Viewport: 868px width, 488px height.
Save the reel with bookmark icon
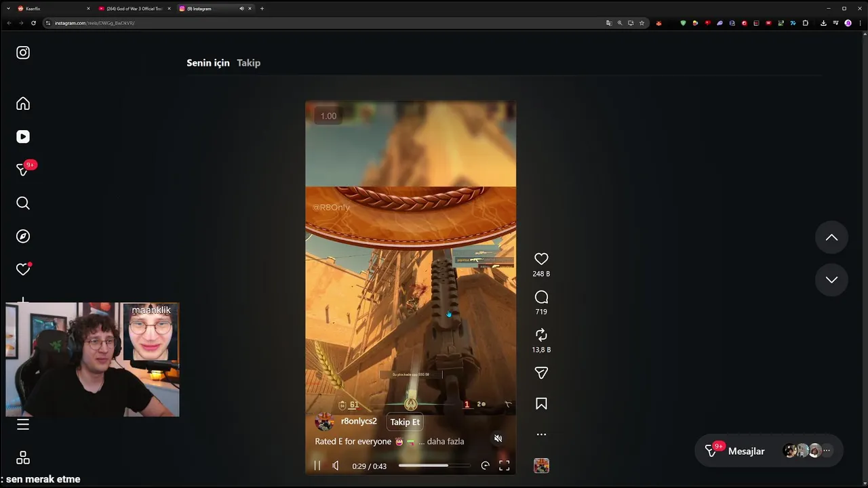tap(541, 404)
